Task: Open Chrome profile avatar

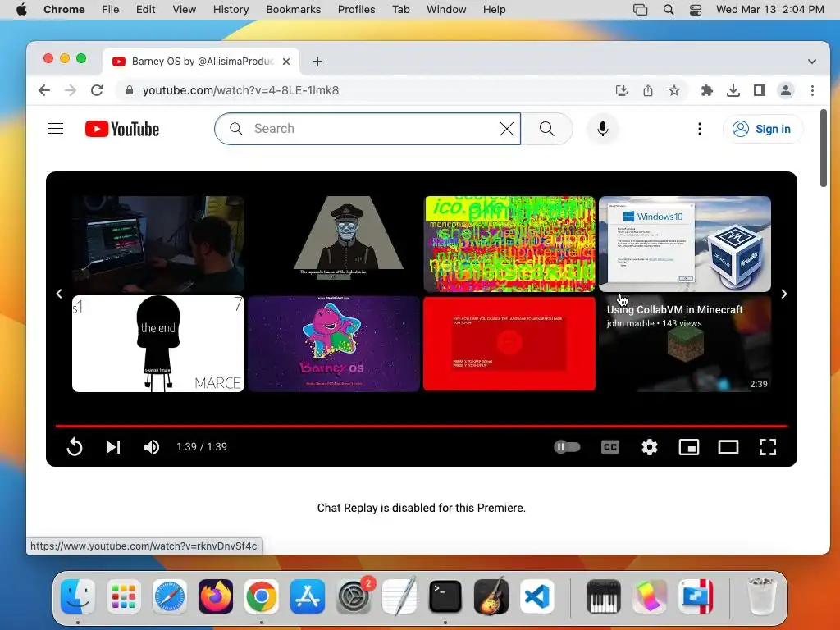Action: [785, 90]
